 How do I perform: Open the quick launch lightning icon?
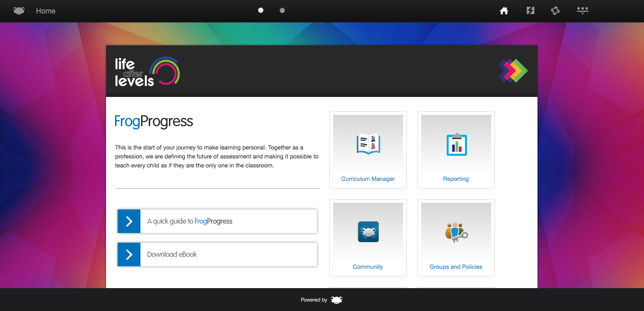coord(530,10)
